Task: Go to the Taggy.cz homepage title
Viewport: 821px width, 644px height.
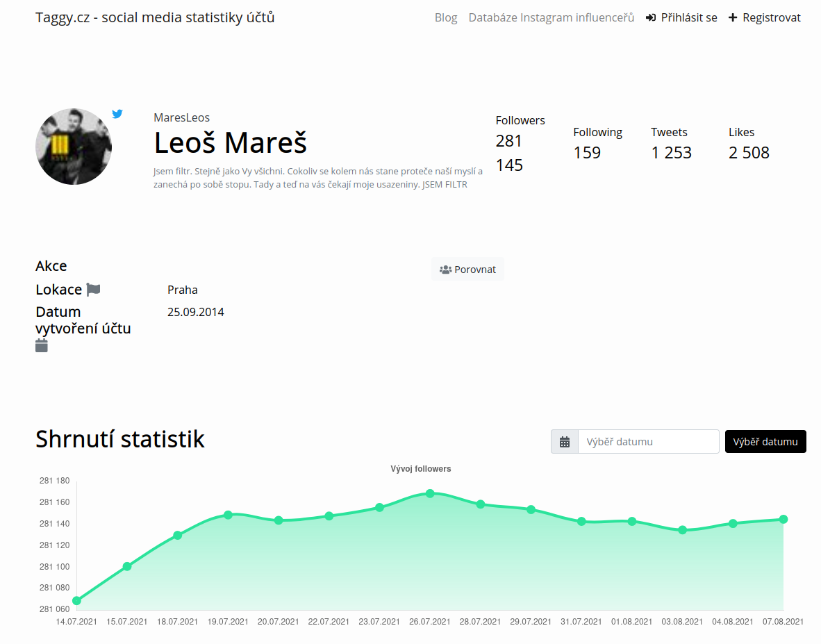Action: [x=155, y=17]
